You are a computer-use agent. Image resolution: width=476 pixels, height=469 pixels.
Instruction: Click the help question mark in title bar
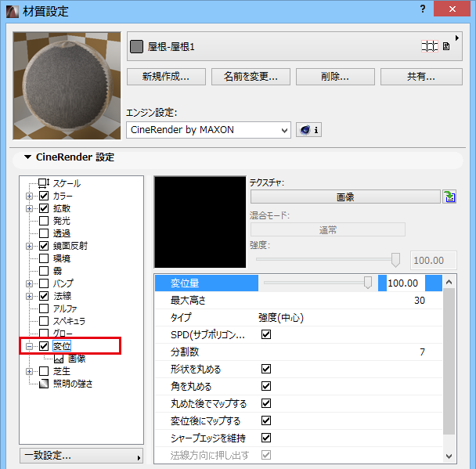click(423, 9)
